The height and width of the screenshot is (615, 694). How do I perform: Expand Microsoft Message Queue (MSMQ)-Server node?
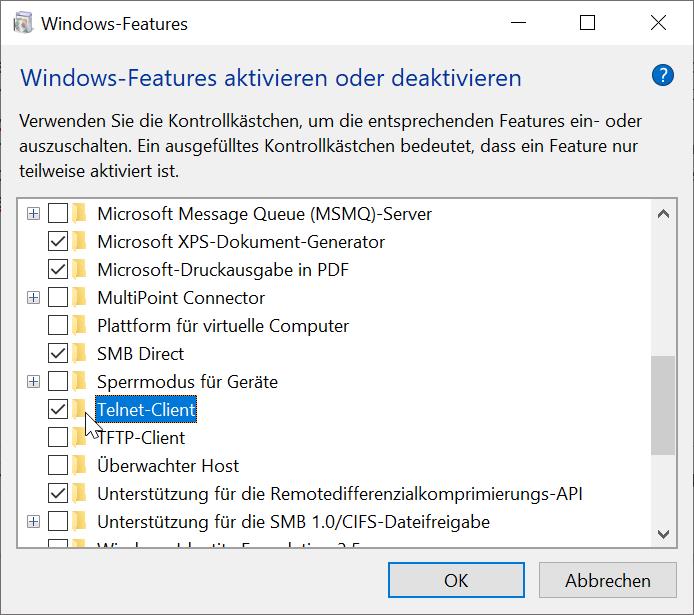[x=33, y=213]
